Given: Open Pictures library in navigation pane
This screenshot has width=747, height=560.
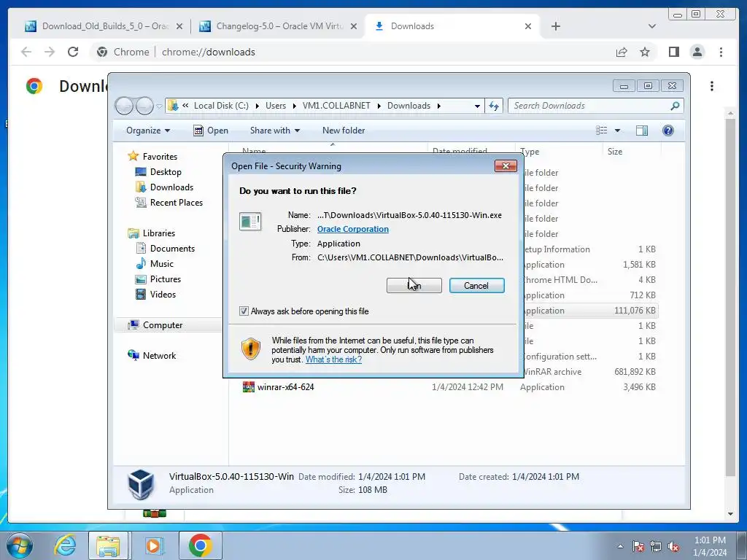Looking at the screenshot, I should pyautogui.click(x=166, y=279).
